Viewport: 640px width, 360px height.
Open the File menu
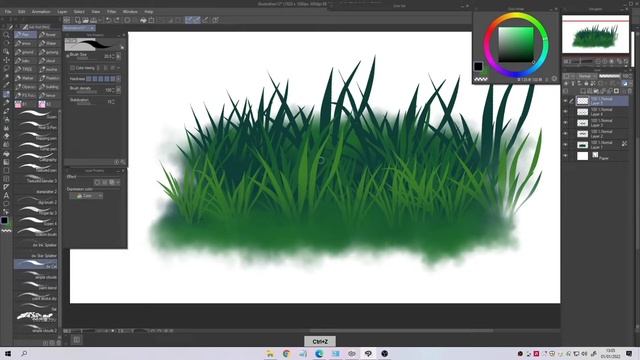point(8,12)
